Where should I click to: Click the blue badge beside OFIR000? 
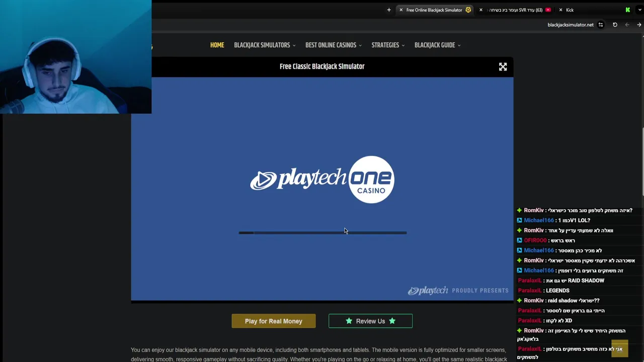(519, 240)
